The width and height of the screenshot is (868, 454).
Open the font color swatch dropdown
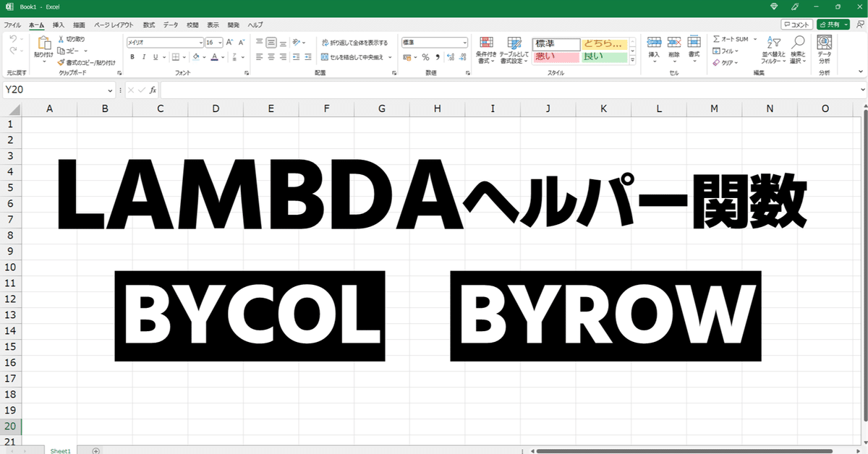[223, 56]
